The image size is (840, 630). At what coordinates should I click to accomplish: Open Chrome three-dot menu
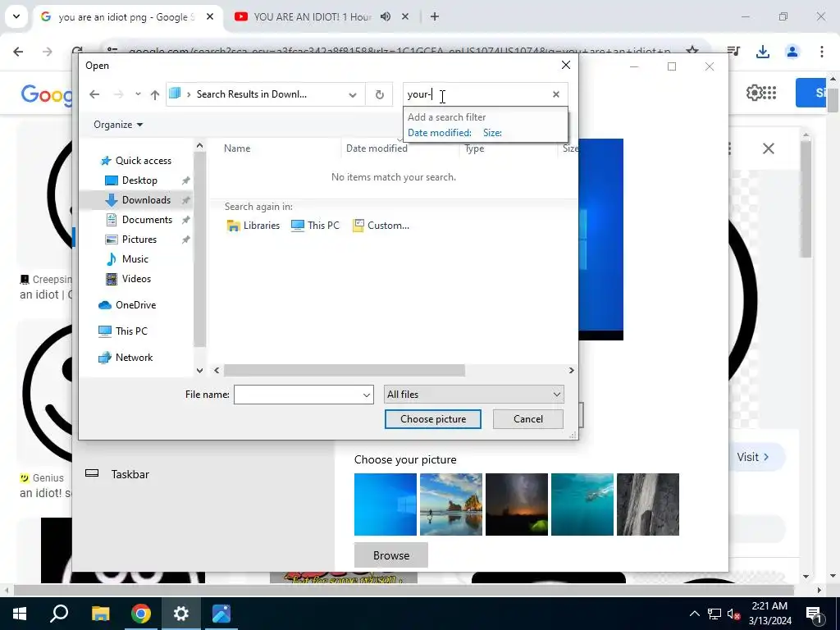[821, 52]
